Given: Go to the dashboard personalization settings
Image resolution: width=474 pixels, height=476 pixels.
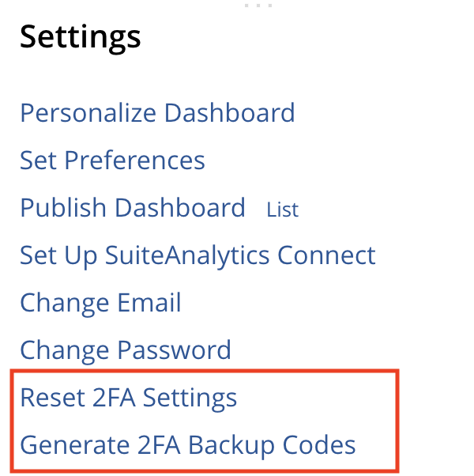Looking at the screenshot, I should [x=157, y=113].
